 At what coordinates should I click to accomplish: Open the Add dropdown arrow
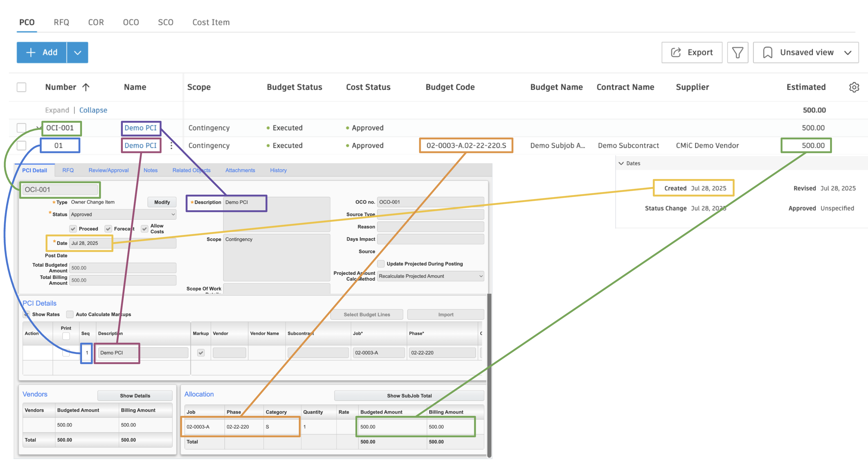pos(78,52)
